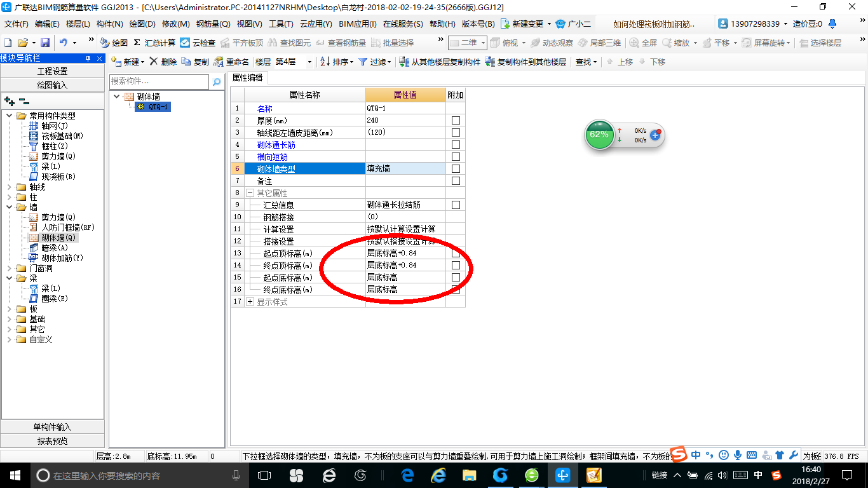Open 如何处理筏板附加钢筋 help link

654,24
